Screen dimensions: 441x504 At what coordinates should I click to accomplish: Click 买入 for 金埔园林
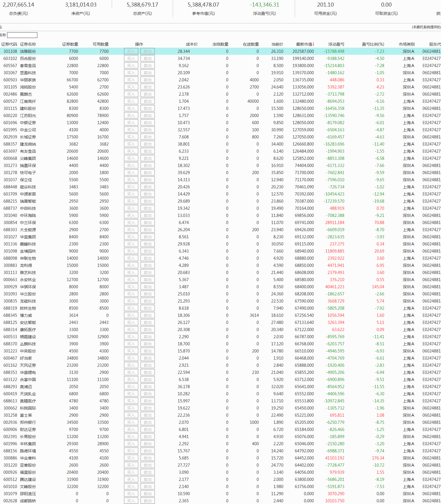tap(131, 251)
